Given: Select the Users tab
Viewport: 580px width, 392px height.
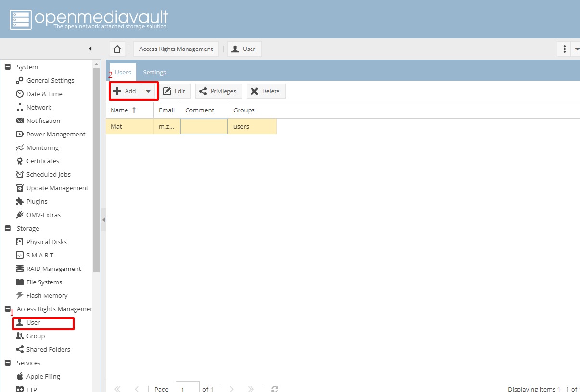Looking at the screenshot, I should coord(123,72).
